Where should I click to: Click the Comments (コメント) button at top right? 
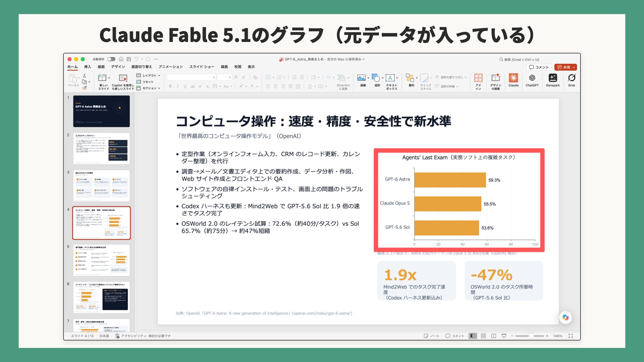click(x=539, y=67)
